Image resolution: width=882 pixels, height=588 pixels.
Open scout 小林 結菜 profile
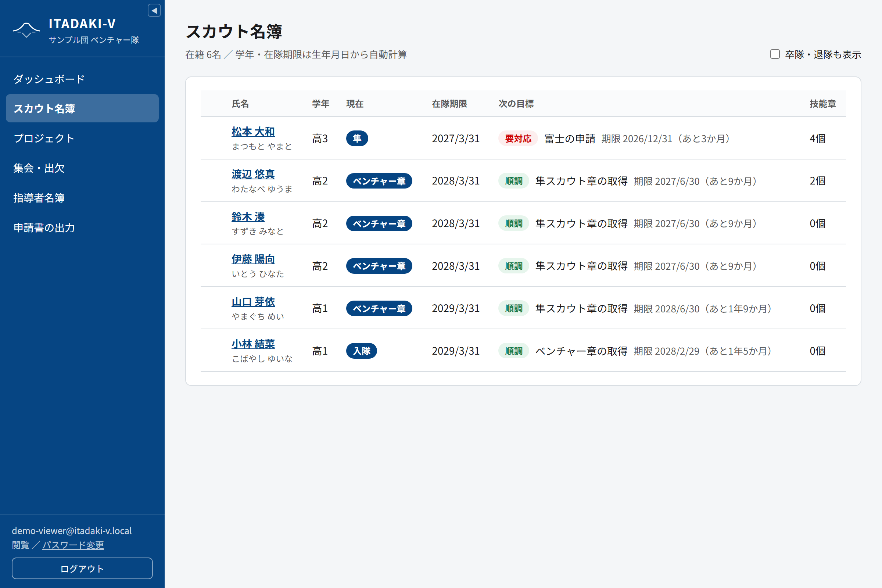click(253, 344)
